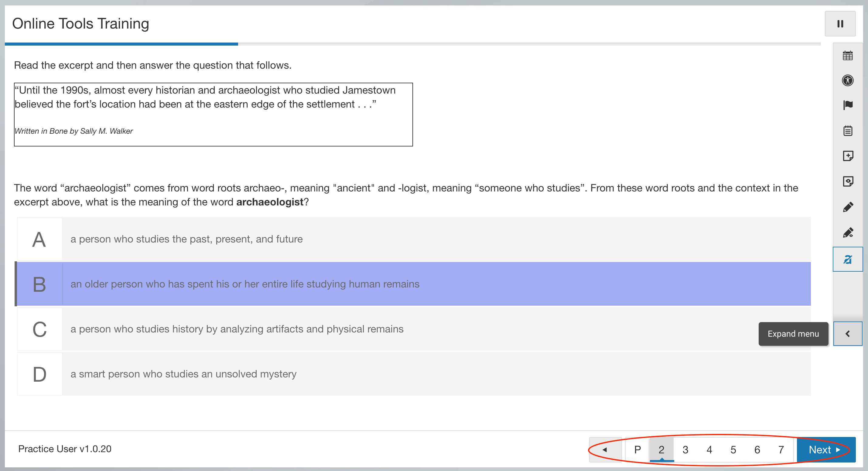Add a sticky note
The width and height of the screenshot is (868, 471).
(x=847, y=156)
